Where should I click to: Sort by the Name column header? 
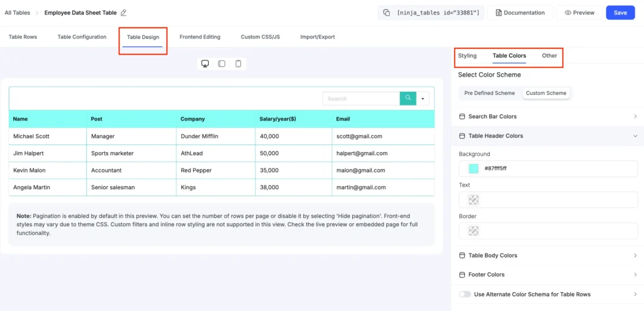pos(48,119)
